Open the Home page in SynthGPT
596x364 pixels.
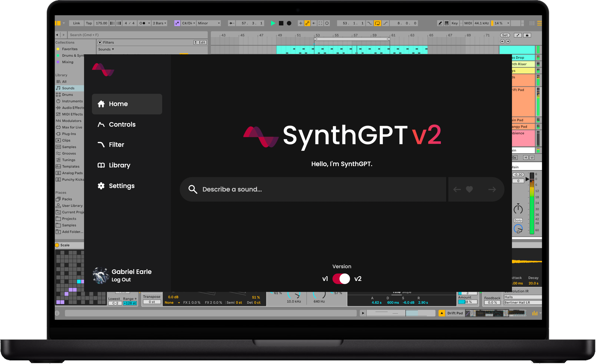(127, 104)
